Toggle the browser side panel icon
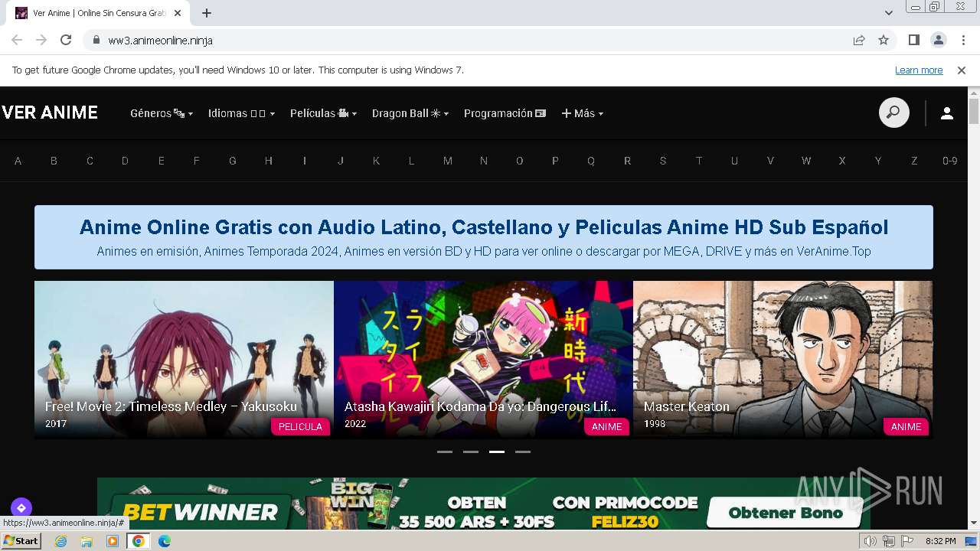The height and width of the screenshot is (551, 980). 913,40
